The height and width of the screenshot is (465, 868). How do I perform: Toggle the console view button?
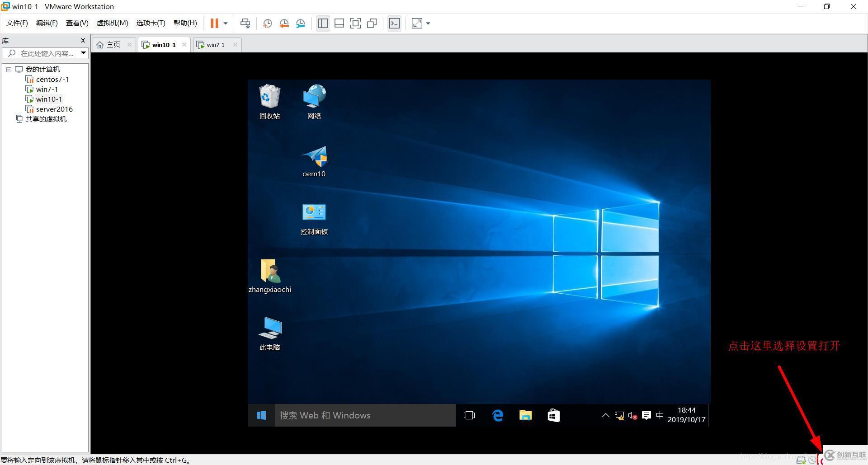pos(394,23)
